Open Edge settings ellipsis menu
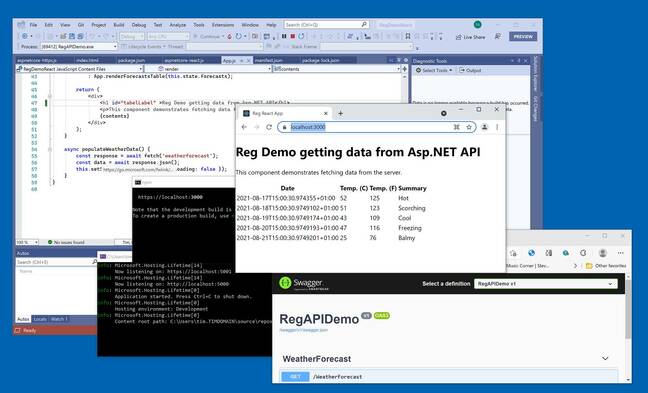 [x=620, y=253]
